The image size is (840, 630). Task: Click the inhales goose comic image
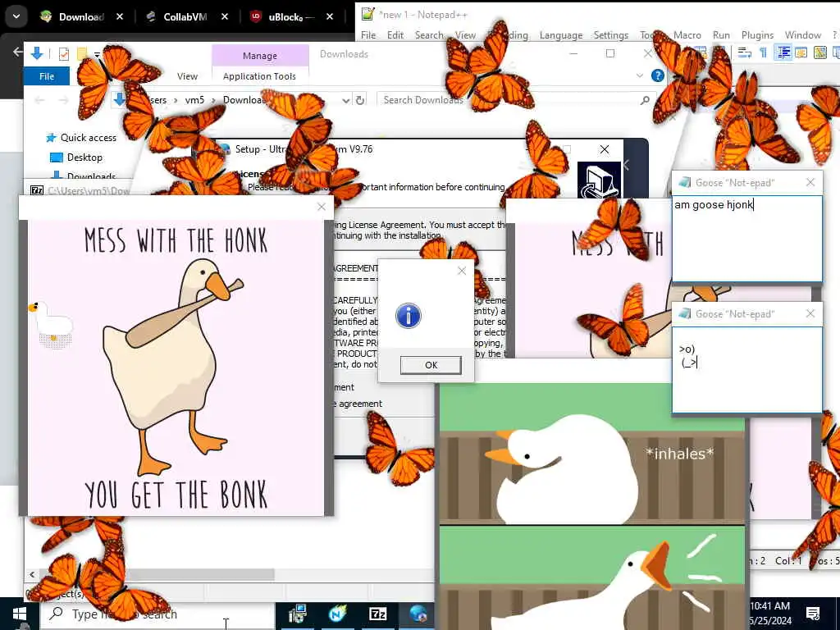pos(592,506)
